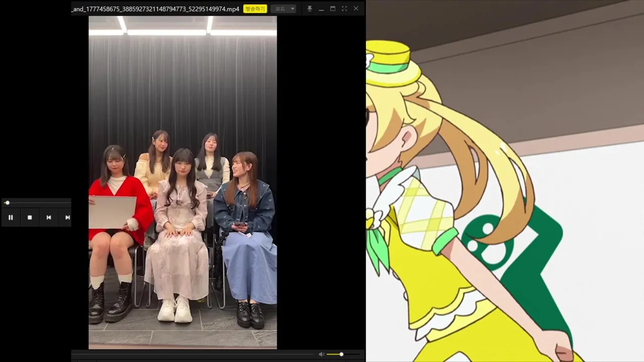The width and height of the screenshot is (644, 362).
Task: Pause the video playback
Action: (11, 217)
